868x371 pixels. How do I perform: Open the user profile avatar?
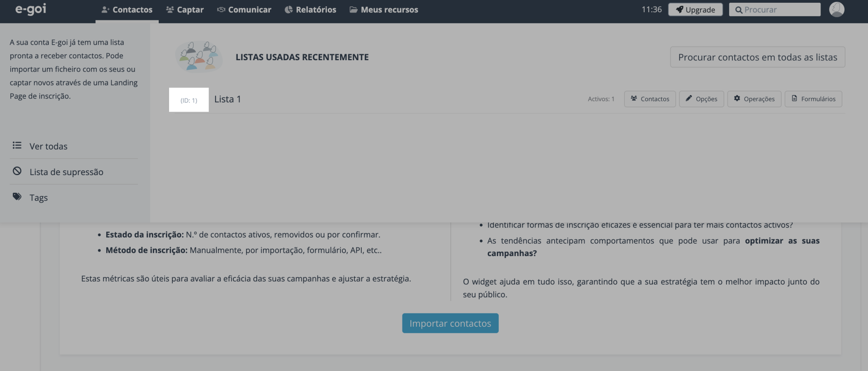coord(836,10)
